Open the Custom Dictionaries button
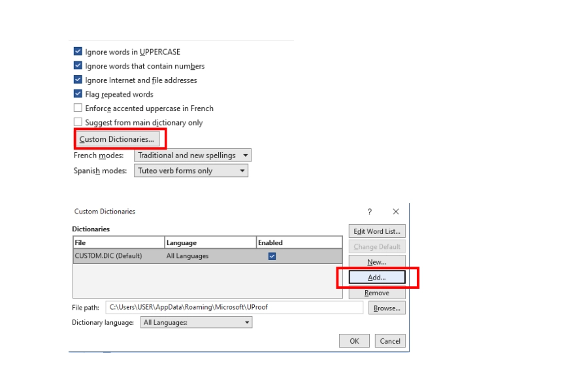Image resolution: width=588 pixels, height=392 pixels. tap(117, 139)
